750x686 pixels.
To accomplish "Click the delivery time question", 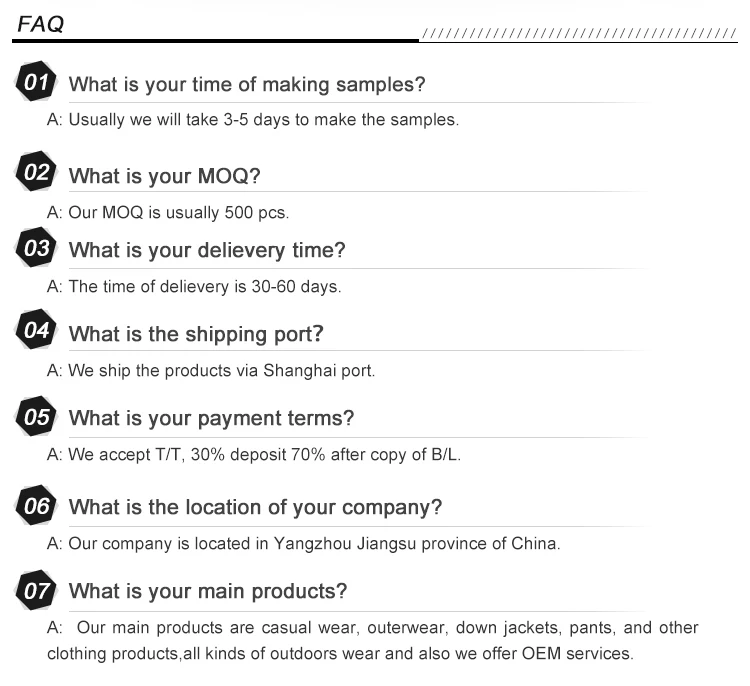I will coord(207,250).
